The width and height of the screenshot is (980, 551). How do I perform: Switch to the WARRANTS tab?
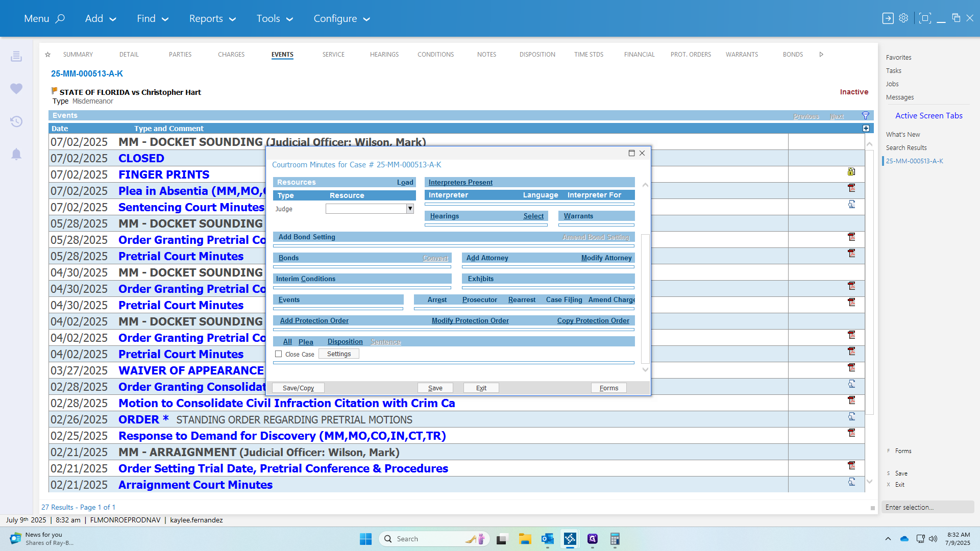click(742, 55)
